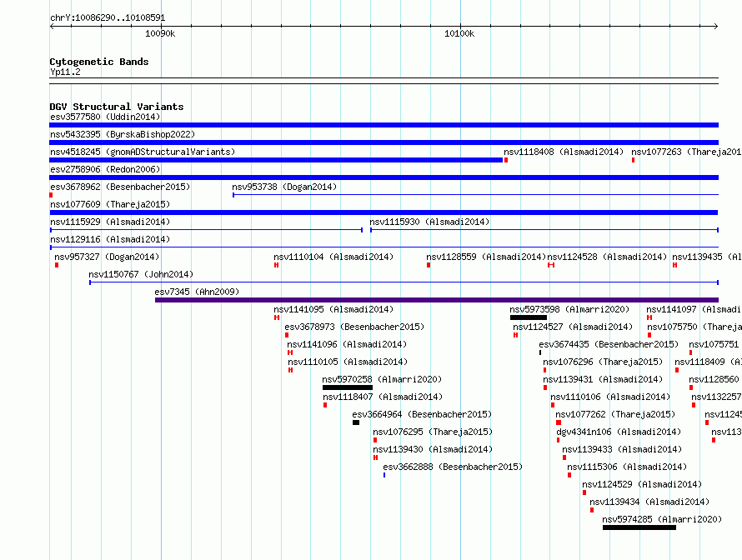The width and height of the screenshot is (742, 560).
Task: Click red marker under nsv957327
Action: click(57, 265)
